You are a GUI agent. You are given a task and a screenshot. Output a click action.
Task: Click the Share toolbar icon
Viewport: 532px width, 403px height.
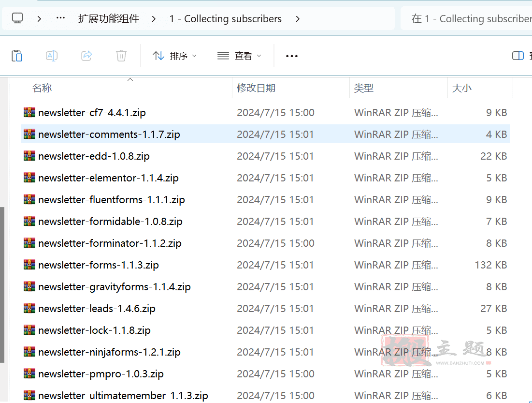86,56
